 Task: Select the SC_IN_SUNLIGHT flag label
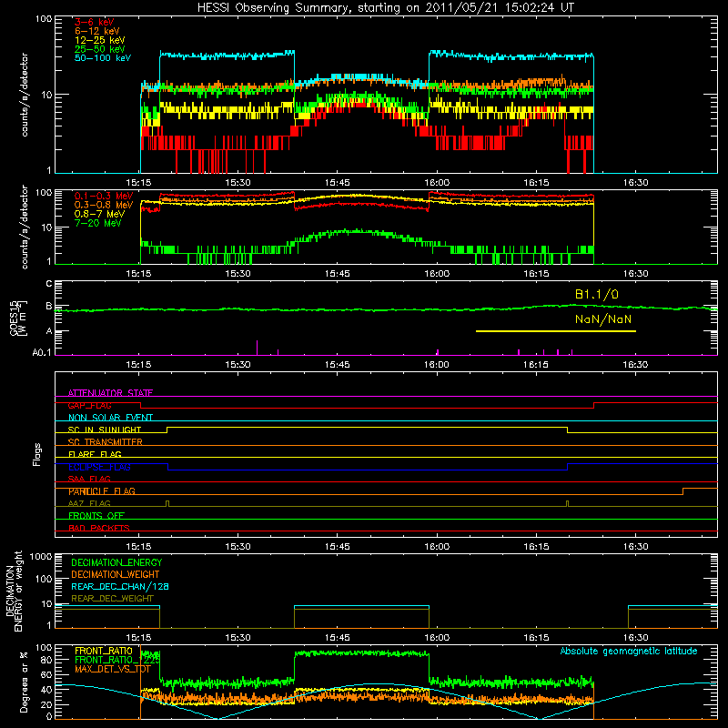point(105,430)
